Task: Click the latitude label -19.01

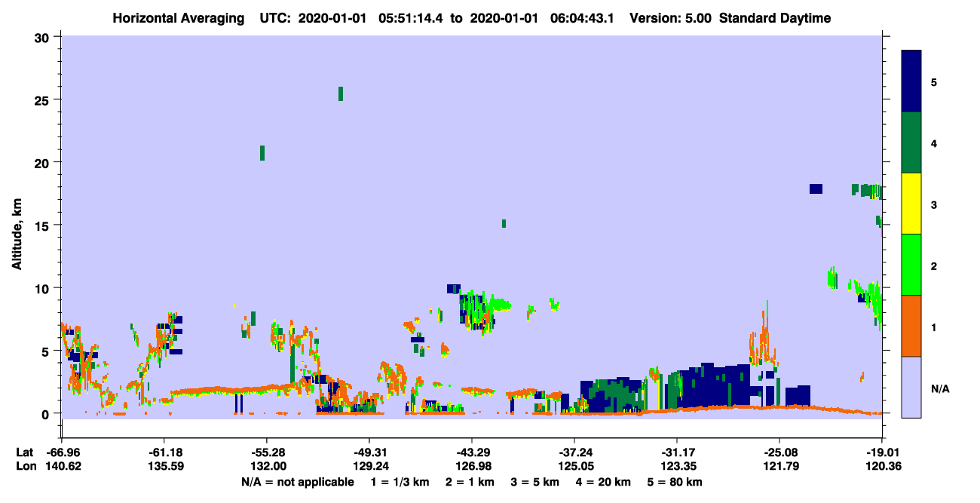Action: 882,452
